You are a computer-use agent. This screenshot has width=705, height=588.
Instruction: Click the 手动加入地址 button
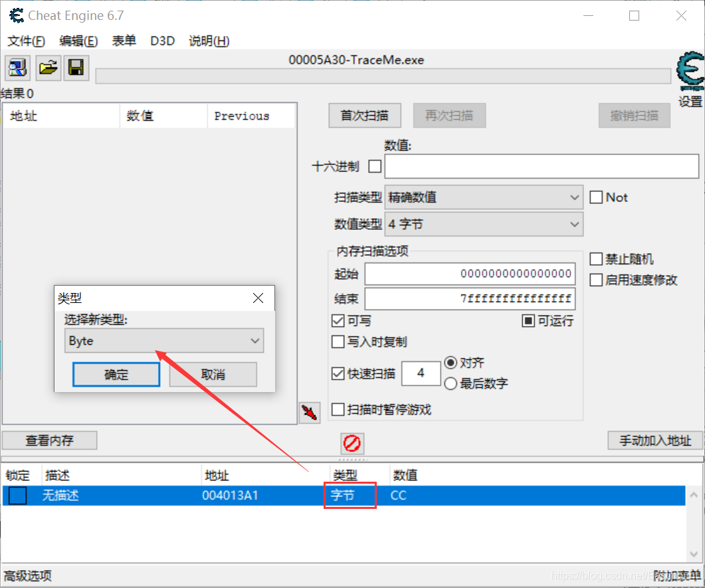click(x=655, y=441)
